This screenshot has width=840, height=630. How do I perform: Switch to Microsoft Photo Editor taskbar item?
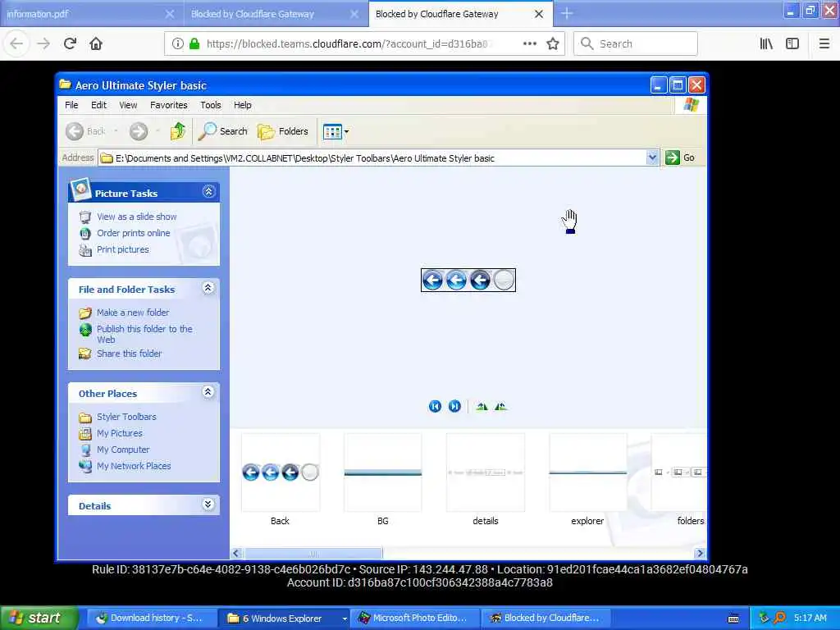point(415,619)
